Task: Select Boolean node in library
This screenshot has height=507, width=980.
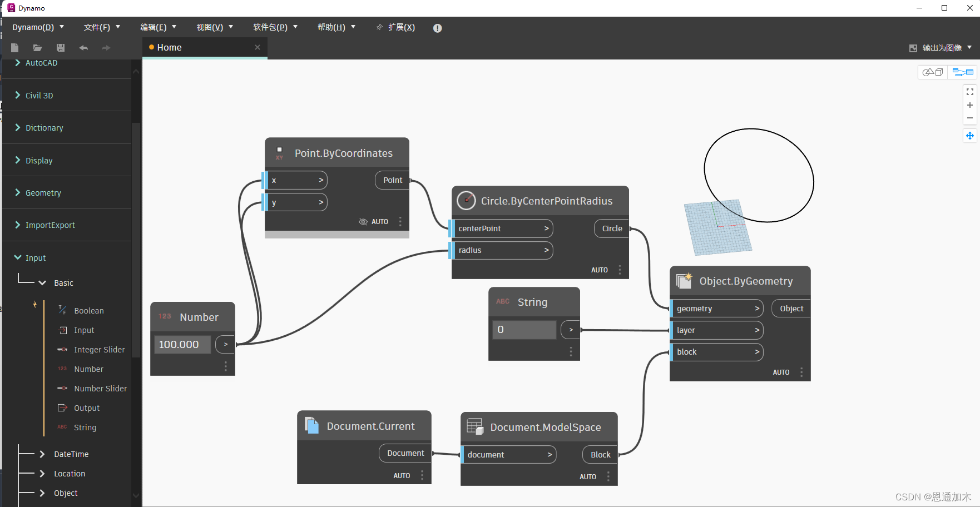Action: pos(89,311)
